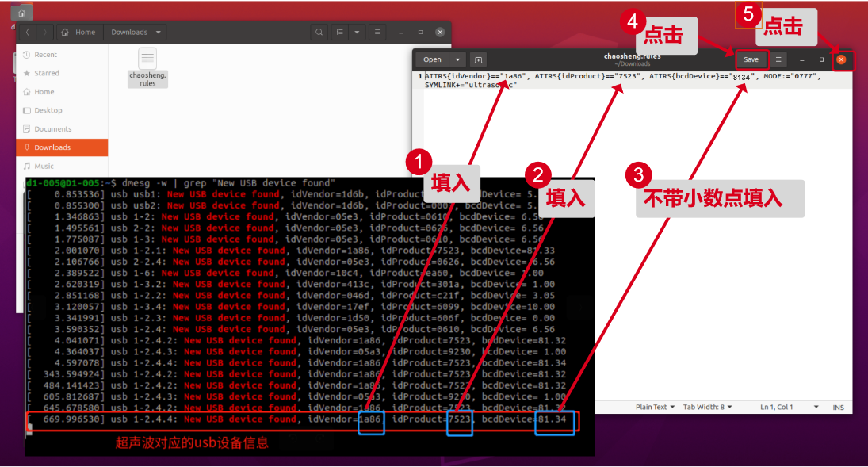Open the text editor hamburger menu
This screenshot has height=467, width=868.
coord(779,59)
